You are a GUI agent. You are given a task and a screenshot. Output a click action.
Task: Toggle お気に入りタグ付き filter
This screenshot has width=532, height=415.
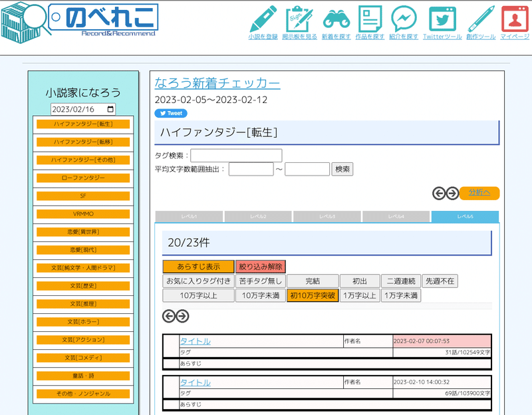point(198,281)
